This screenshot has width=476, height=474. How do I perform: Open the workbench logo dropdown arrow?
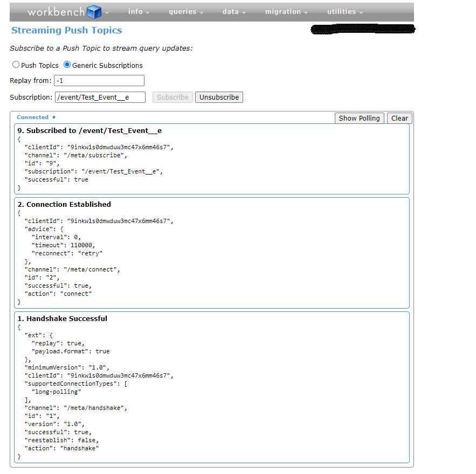click(x=106, y=12)
